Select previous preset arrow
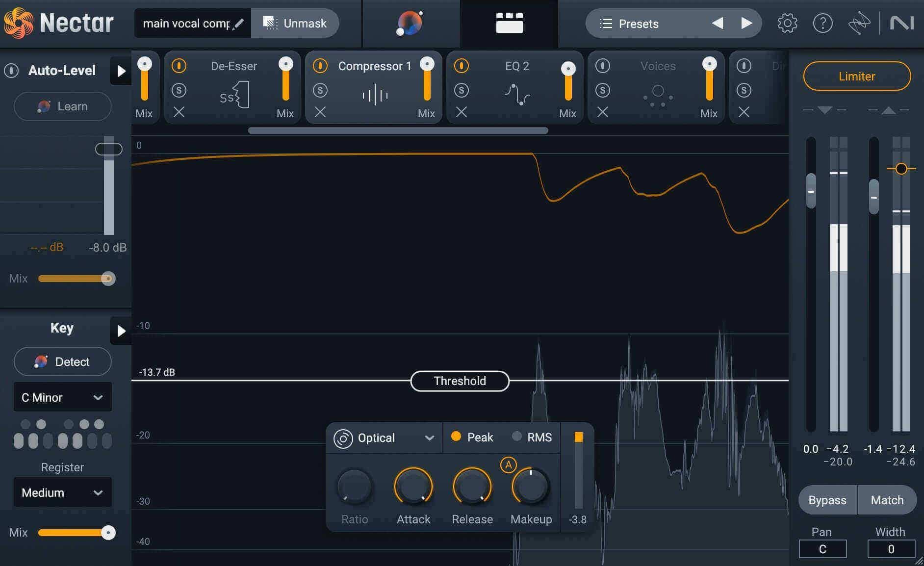The height and width of the screenshot is (566, 924). [x=718, y=23]
